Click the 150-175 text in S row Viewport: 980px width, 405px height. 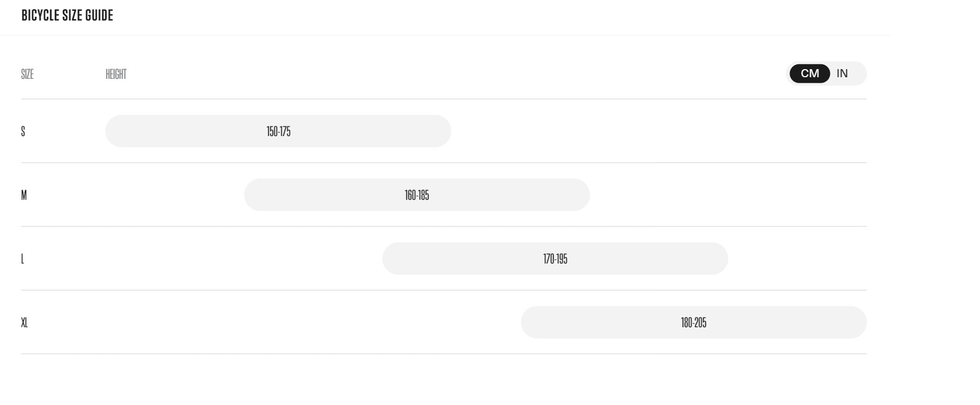278,131
